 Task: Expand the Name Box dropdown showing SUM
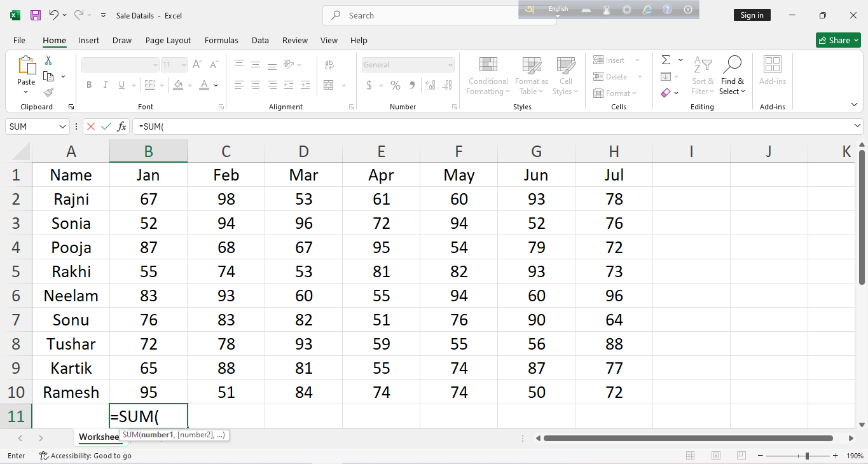click(62, 126)
